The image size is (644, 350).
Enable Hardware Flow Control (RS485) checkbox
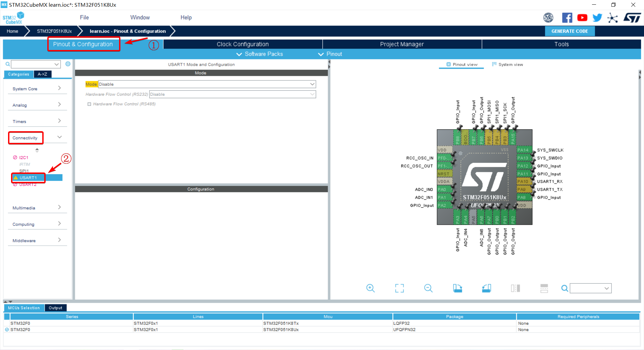[89, 104]
